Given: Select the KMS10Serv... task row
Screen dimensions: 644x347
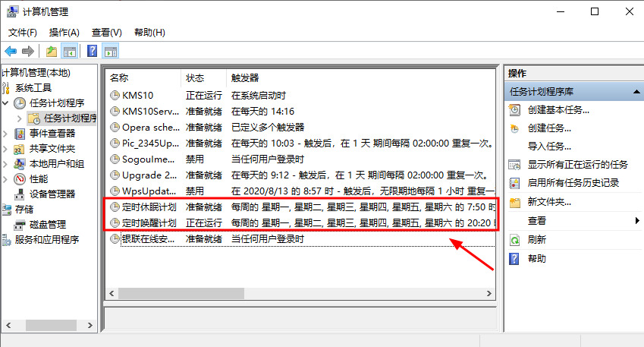Looking at the screenshot, I should point(300,112).
